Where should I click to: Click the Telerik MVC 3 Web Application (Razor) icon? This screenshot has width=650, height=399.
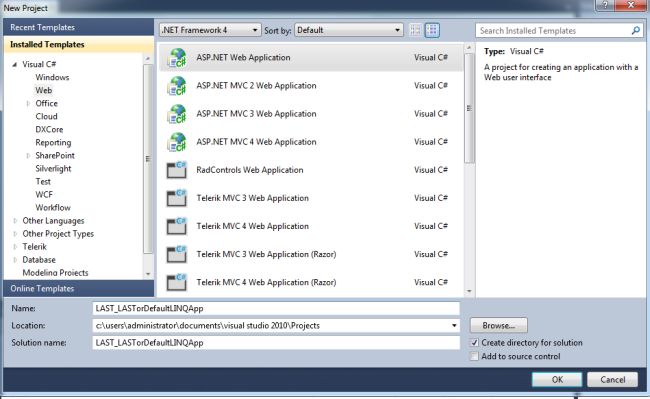(x=177, y=254)
